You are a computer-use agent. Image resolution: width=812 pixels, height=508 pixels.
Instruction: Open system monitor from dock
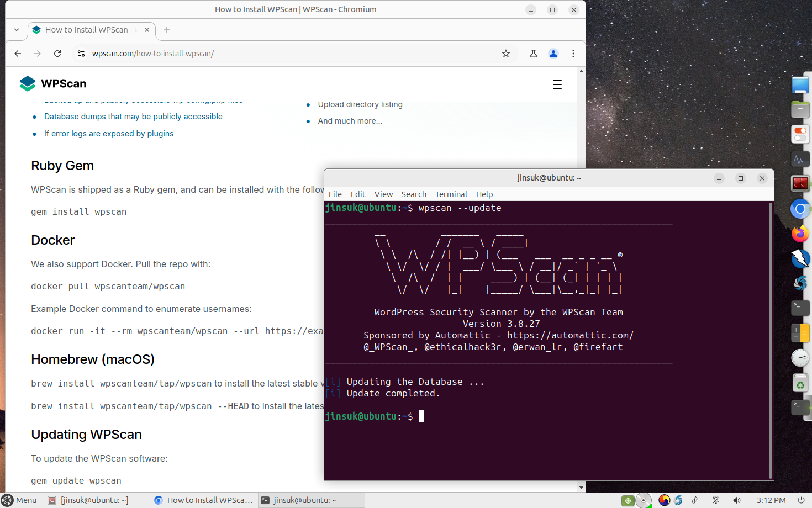pos(800,160)
